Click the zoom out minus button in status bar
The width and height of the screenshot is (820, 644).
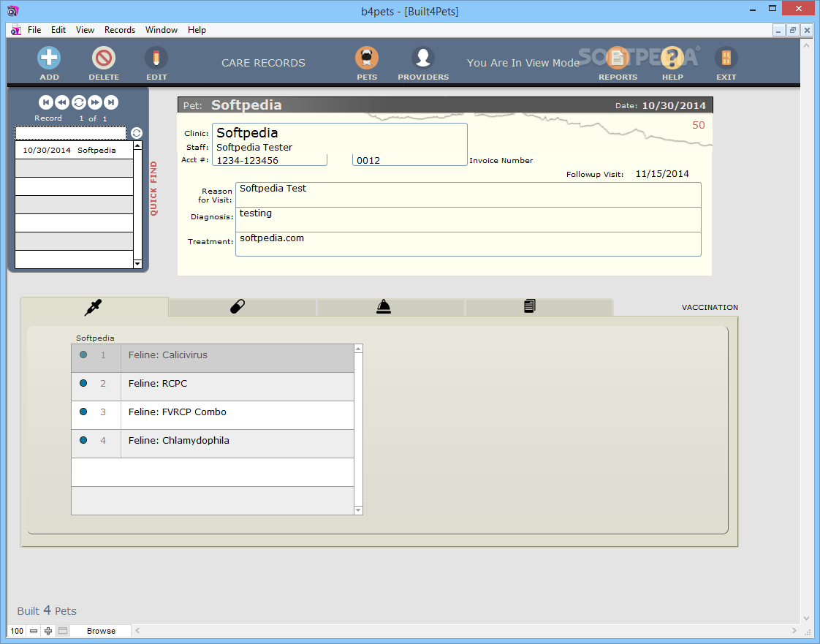[34, 631]
